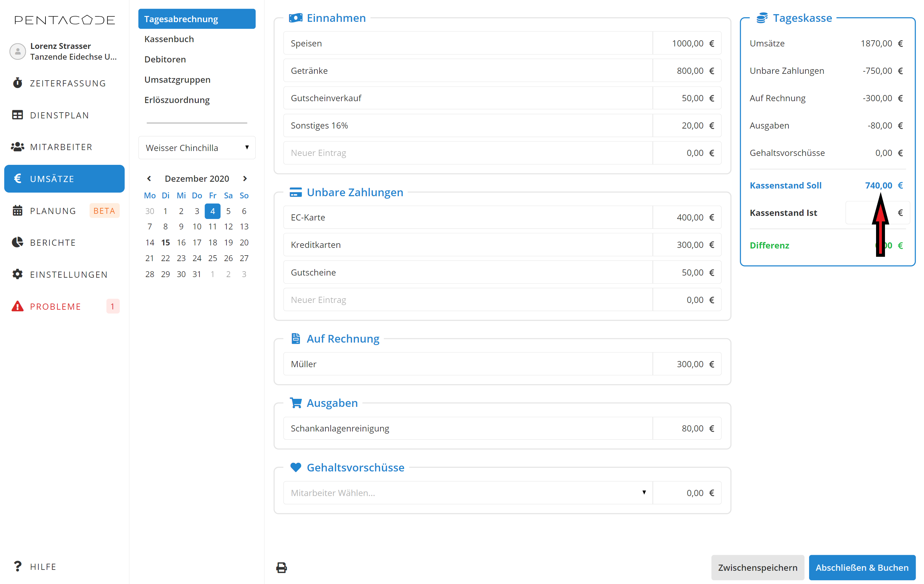Screen dimensions: 924x584
Task: Open Einstellungen gear icon
Action: pos(17,274)
